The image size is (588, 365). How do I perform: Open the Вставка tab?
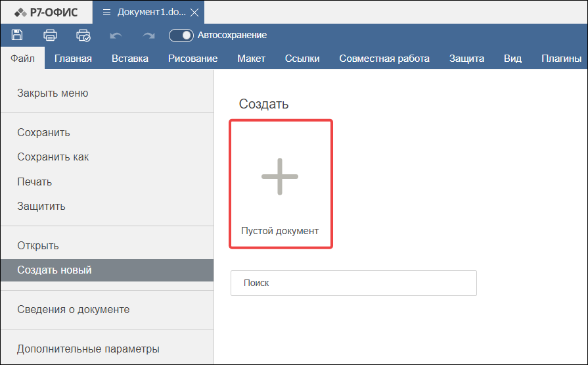coord(130,59)
